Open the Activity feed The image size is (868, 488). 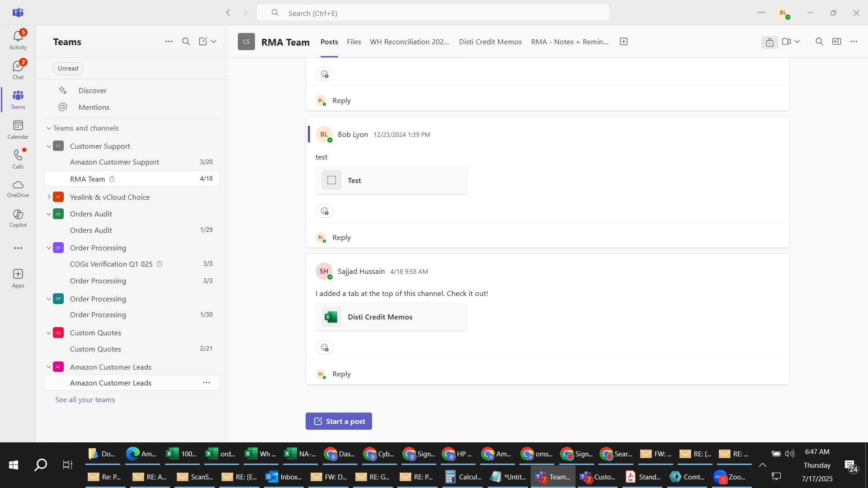point(18,40)
